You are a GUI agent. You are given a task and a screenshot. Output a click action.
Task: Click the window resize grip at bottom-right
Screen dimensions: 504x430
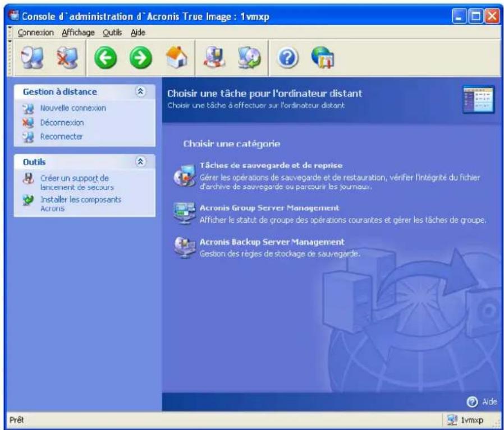coord(496,423)
